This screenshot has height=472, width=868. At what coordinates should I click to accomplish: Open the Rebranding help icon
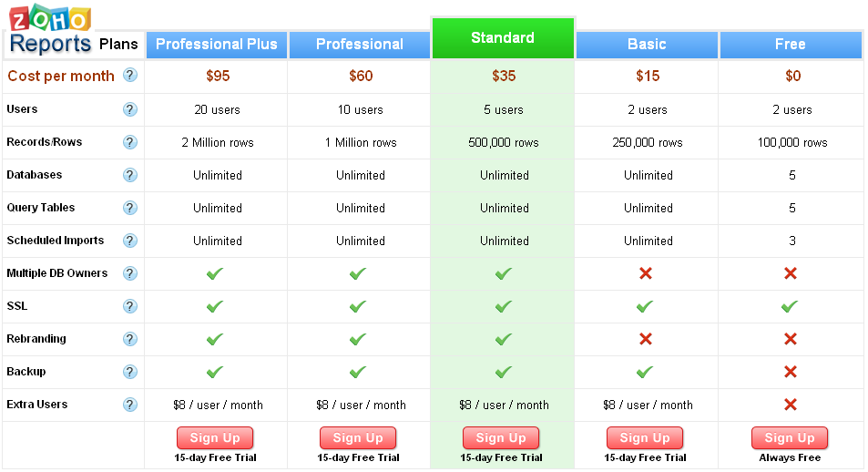tap(130, 339)
